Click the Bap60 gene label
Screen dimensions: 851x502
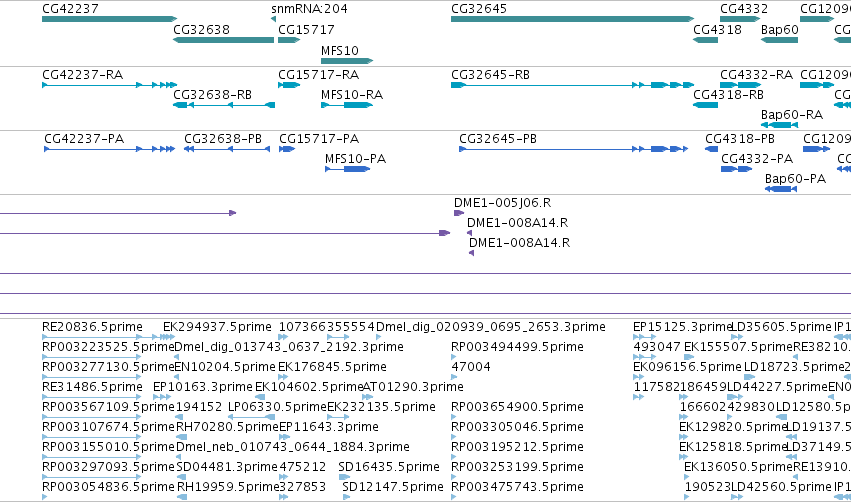(779, 30)
